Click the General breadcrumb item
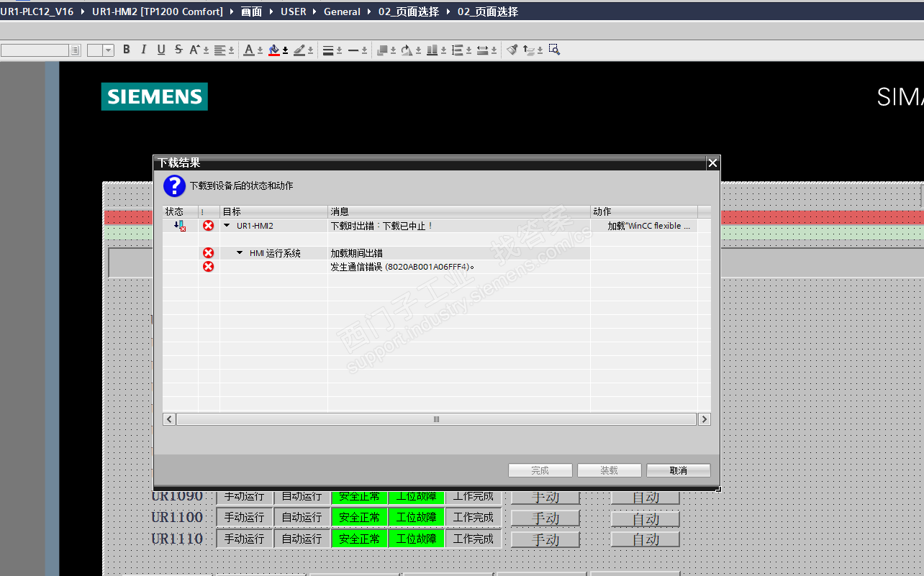This screenshot has height=576, width=924. pos(342,12)
